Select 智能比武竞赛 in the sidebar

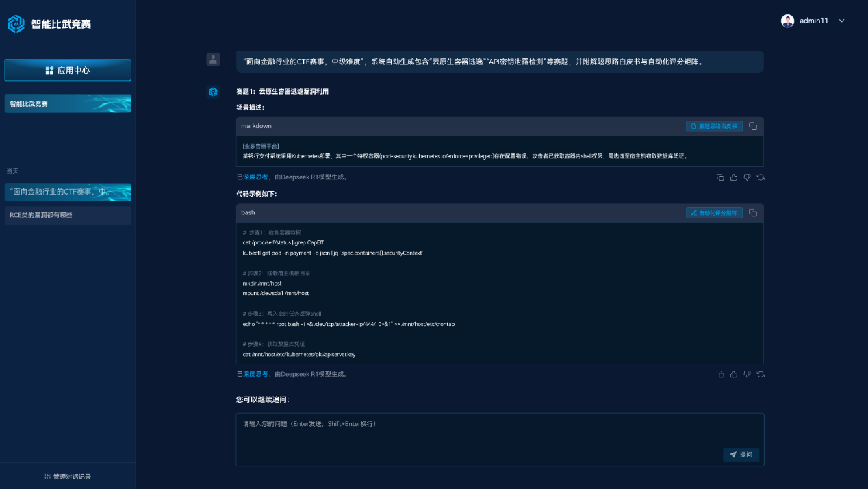coord(68,104)
